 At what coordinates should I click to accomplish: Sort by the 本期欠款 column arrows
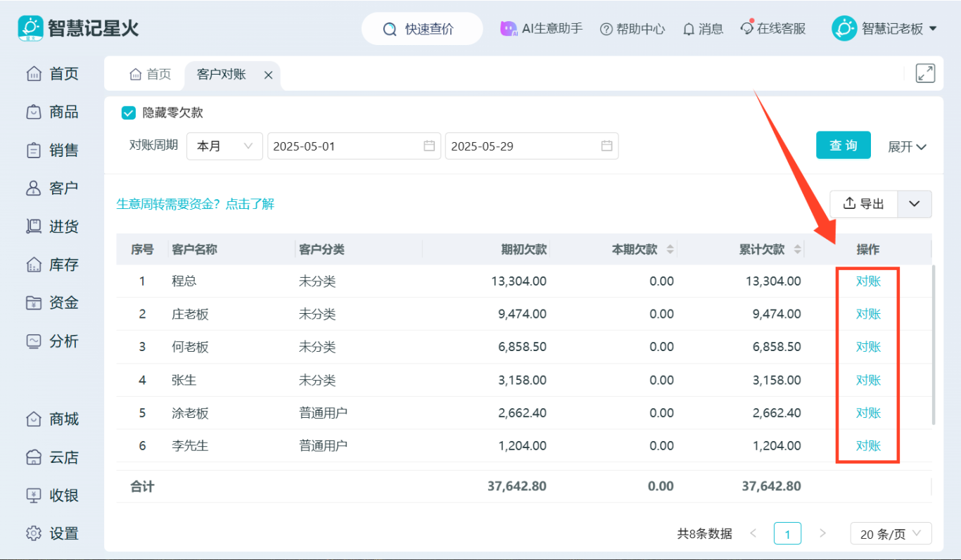[x=670, y=250]
